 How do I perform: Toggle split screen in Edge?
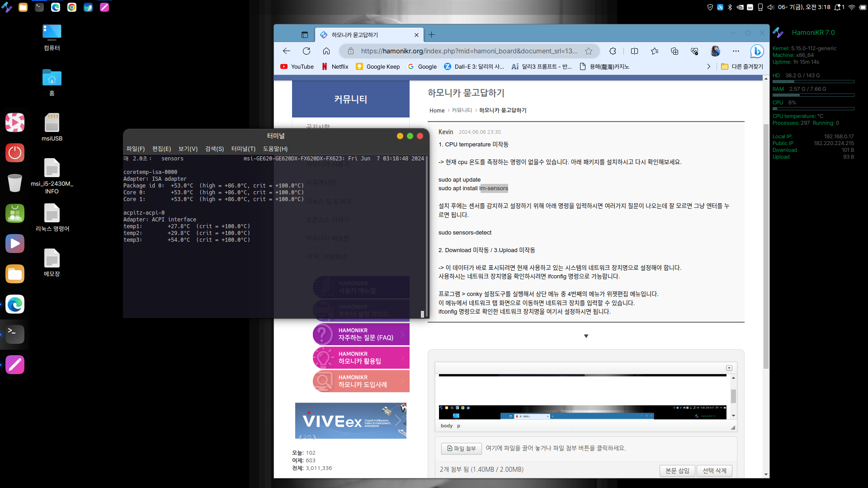click(x=634, y=51)
